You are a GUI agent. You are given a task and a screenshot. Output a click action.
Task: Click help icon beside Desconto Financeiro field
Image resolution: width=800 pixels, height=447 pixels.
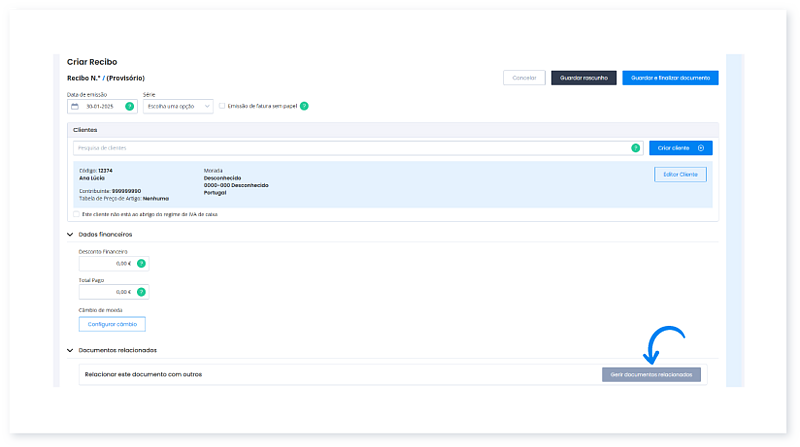pyautogui.click(x=141, y=263)
